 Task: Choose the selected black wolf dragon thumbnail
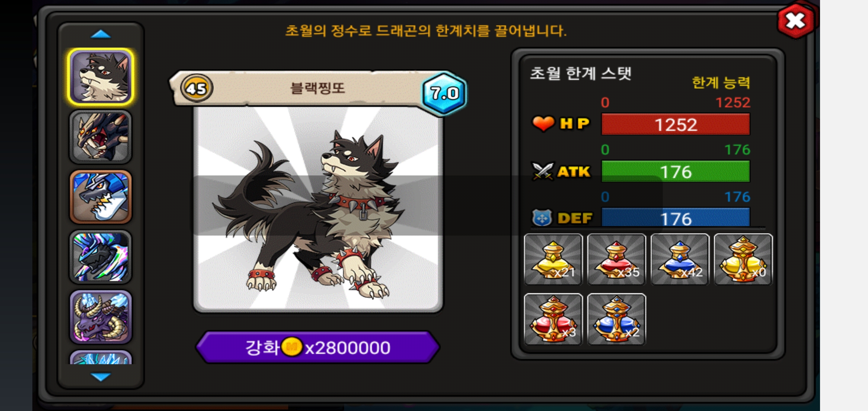tap(101, 77)
